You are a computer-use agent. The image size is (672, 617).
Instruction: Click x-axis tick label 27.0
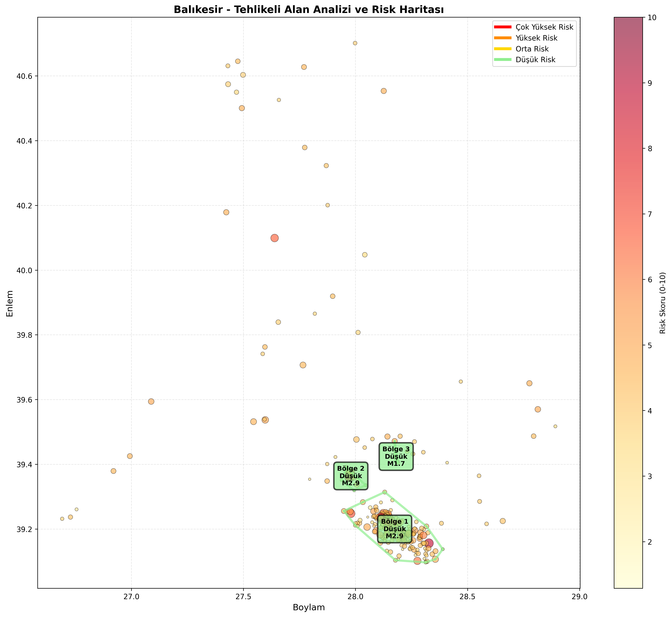click(132, 597)
